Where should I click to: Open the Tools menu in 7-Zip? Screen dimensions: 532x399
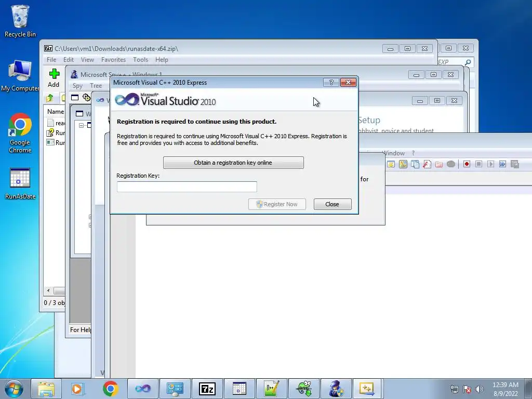140,60
